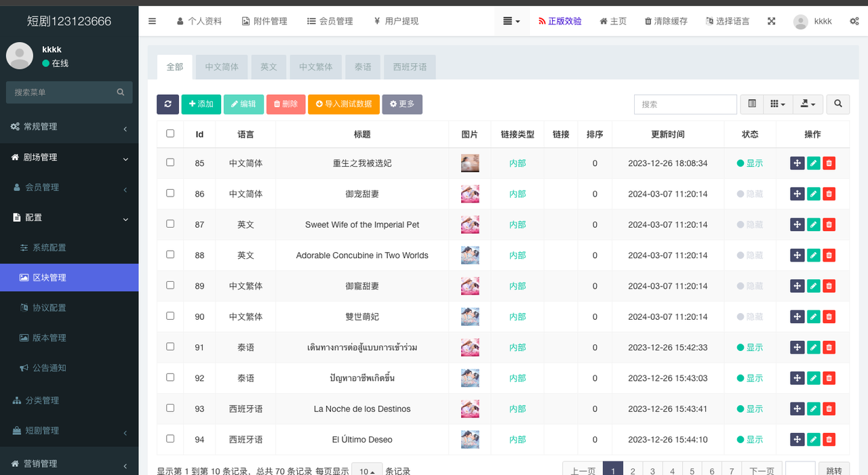Click the drag handle icon for row 91
Screen dimensions: 868x475
click(x=797, y=348)
